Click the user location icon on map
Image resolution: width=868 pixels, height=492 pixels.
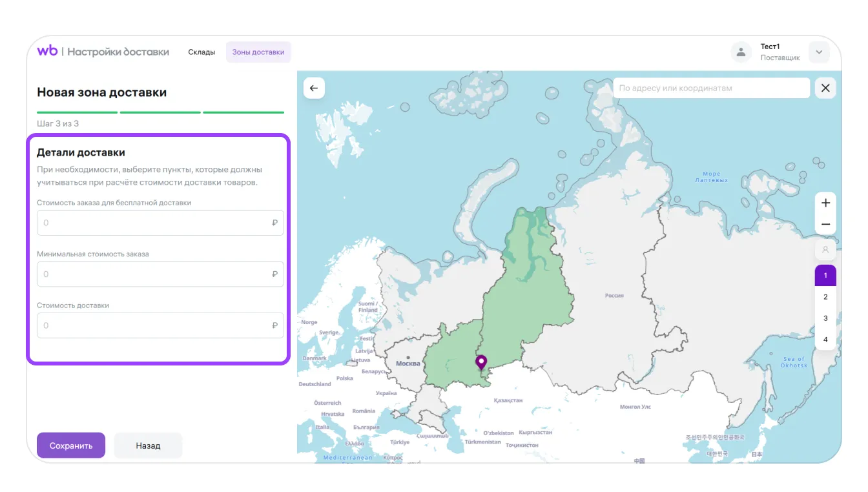pyautogui.click(x=825, y=249)
